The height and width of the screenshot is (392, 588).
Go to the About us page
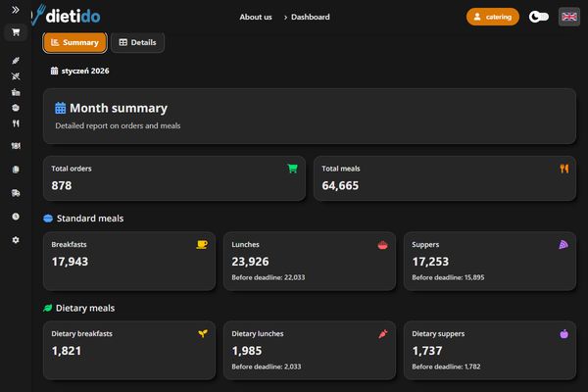coord(256,17)
